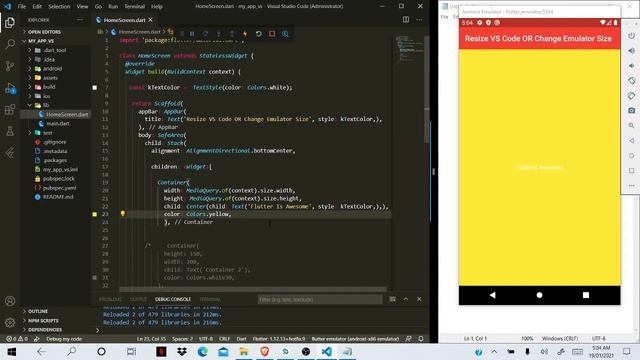This screenshot has height=360, width=640.
Task: Collapse the MY_APP_VS project section
Action: click(x=41, y=41)
